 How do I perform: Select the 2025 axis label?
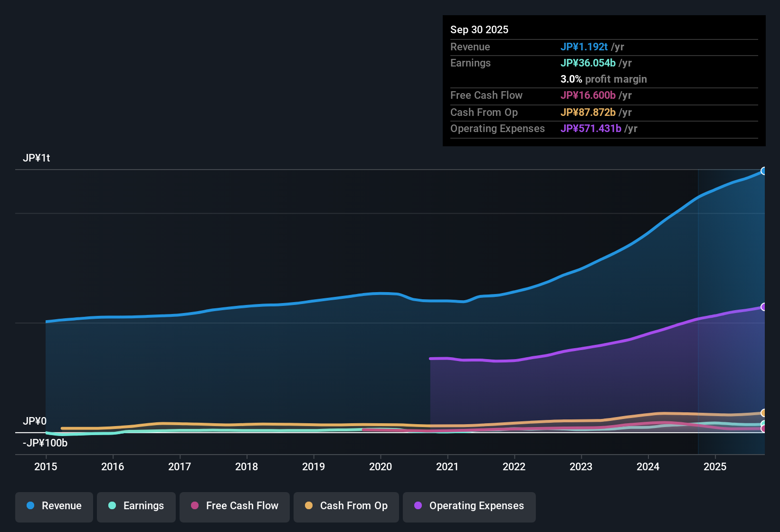tap(715, 467)
